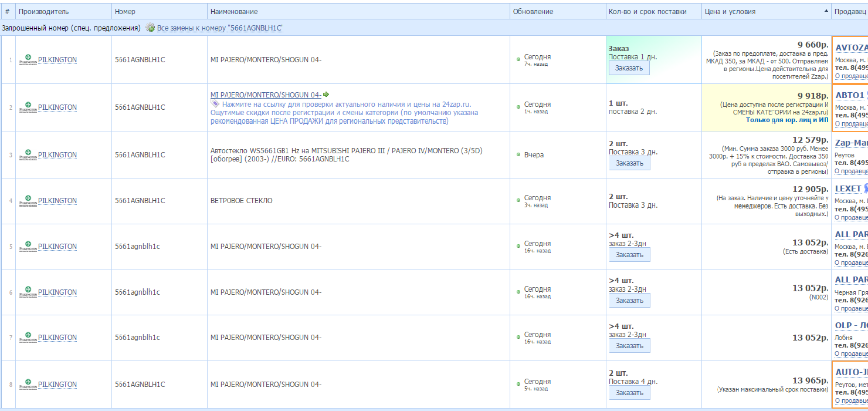Click the blue ribbon badge next to LEXET
This screenshot has height=411, width=868.
(x=866, y=188)
